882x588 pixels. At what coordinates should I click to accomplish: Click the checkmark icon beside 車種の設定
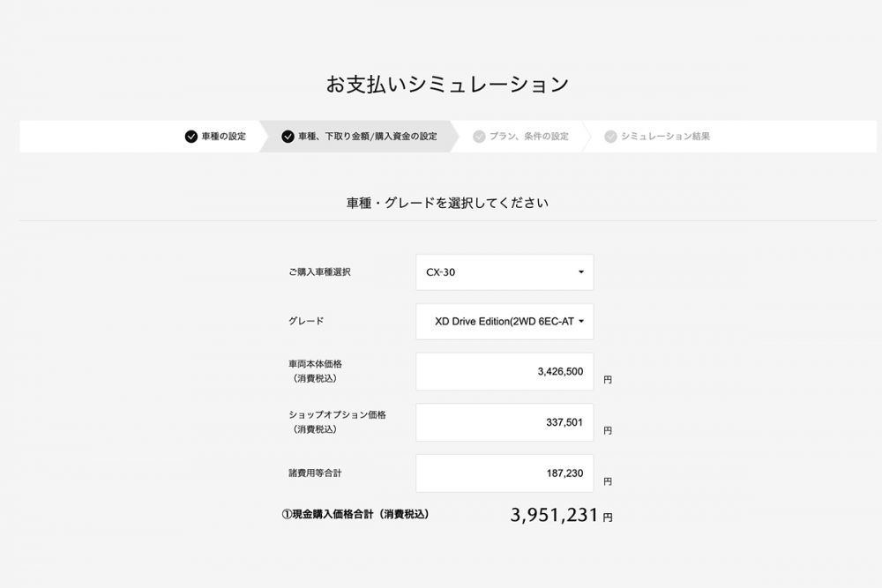coord(191,137)
